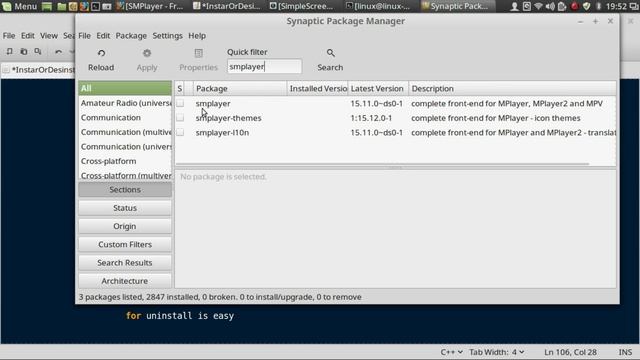Select Amateur Radio (universe) section
Image resolution: width=640 pixels, height=360 pixels.
(x=125, y=103)
